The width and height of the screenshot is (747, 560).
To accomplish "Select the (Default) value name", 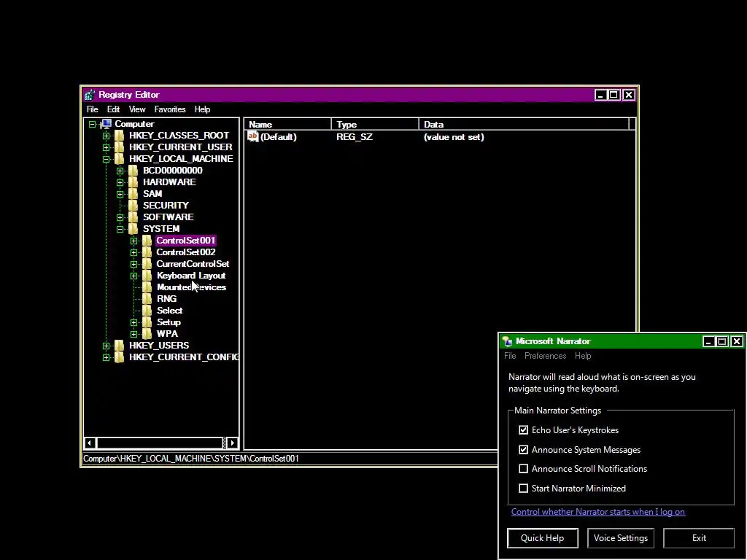I will (278, 137).
